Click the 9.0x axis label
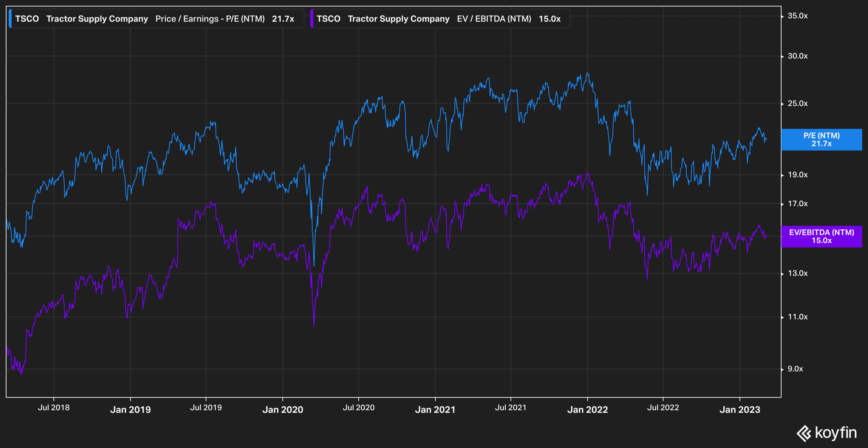This screenshot has width=868, height=448. coord(795,369)
